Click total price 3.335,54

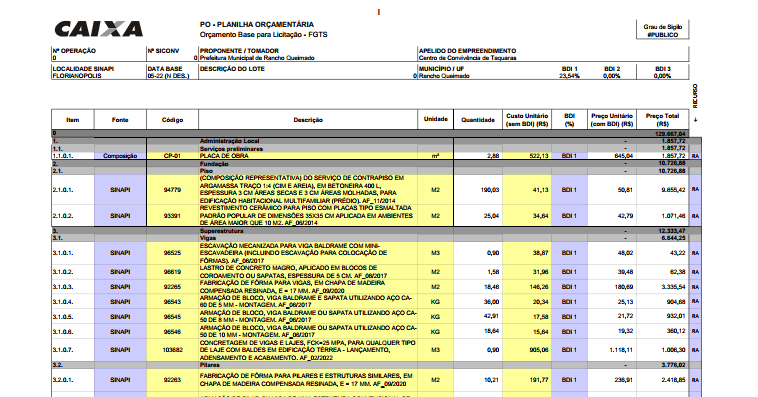[673, 287]
